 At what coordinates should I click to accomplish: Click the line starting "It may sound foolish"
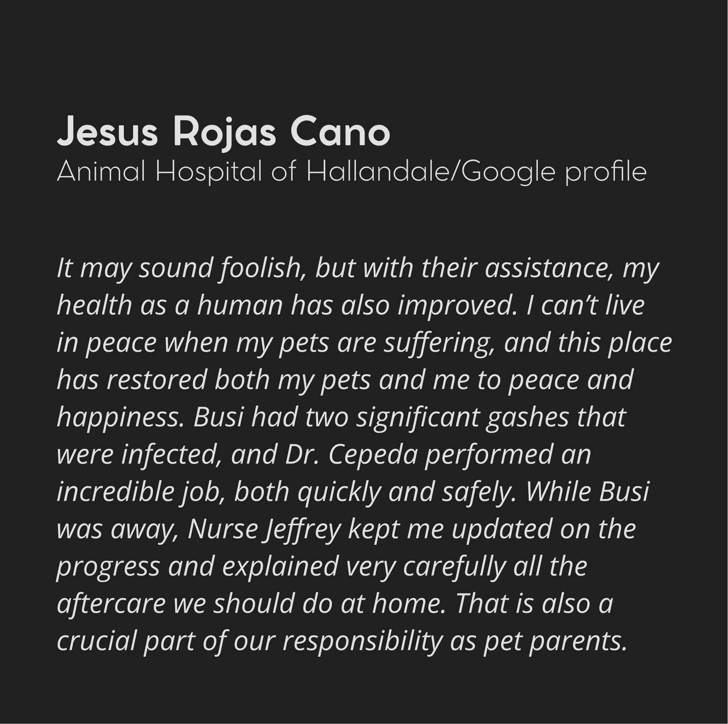coord(357,268)
